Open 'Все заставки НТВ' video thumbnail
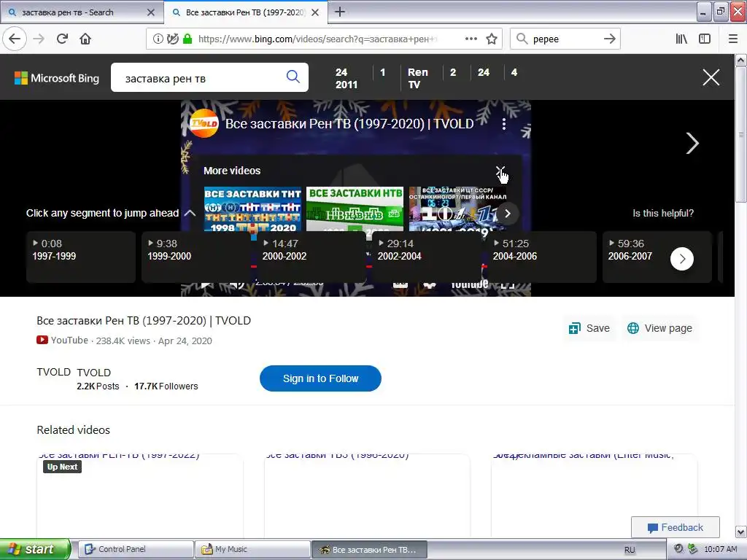This screenshot has height=560, width=747. [x=355, y=209]
